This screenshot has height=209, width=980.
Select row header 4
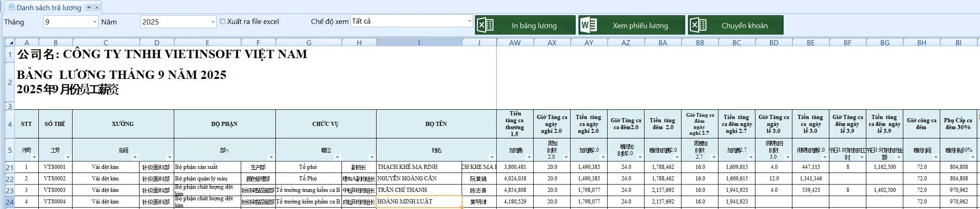tap(10, 124)
